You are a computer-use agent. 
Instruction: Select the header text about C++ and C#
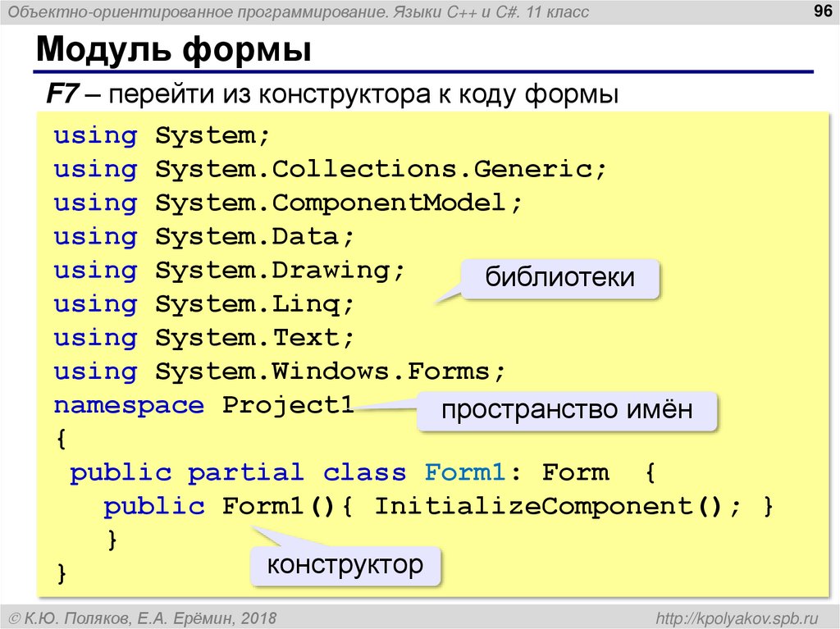pos(299,12)
